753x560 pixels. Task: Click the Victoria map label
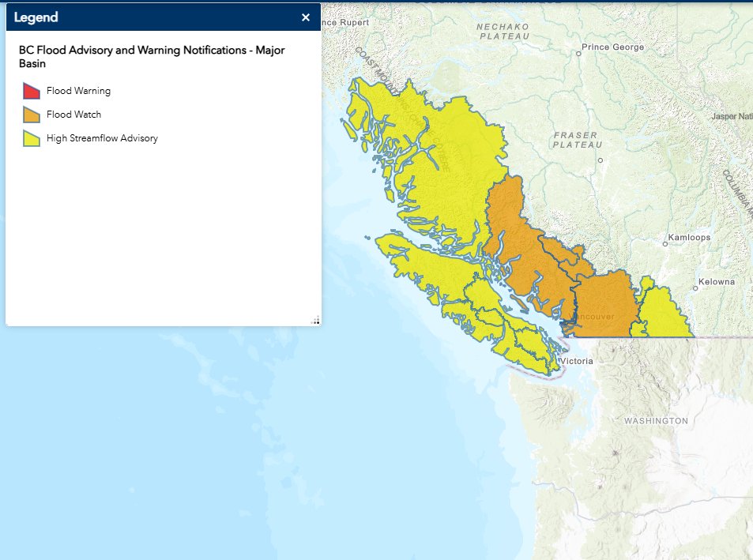[x=576, y=361]
